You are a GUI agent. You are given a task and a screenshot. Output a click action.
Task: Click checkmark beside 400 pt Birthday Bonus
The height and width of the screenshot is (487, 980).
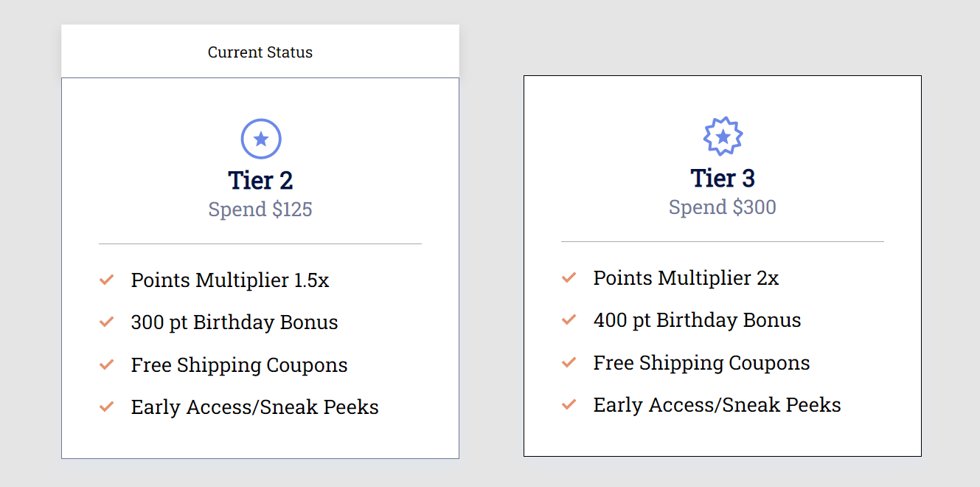569,320
